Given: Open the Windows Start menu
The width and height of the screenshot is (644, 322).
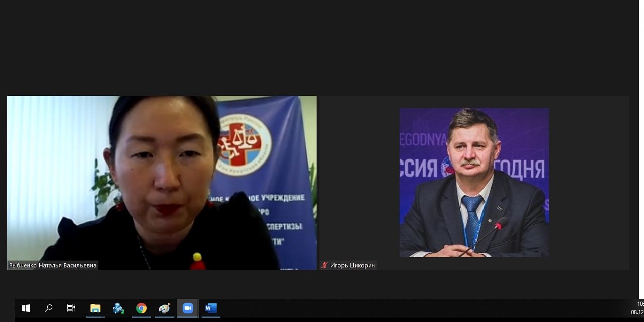Looking at the screenshot, I should point(26,308).
